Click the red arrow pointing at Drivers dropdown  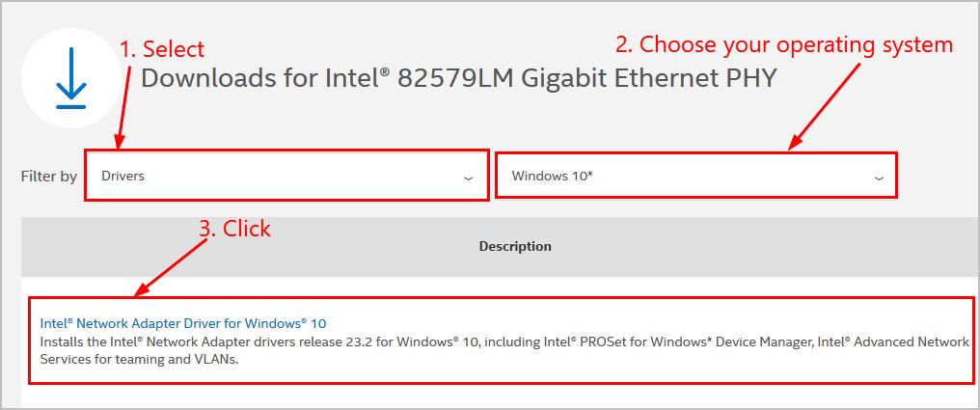[x=124, y=105]
